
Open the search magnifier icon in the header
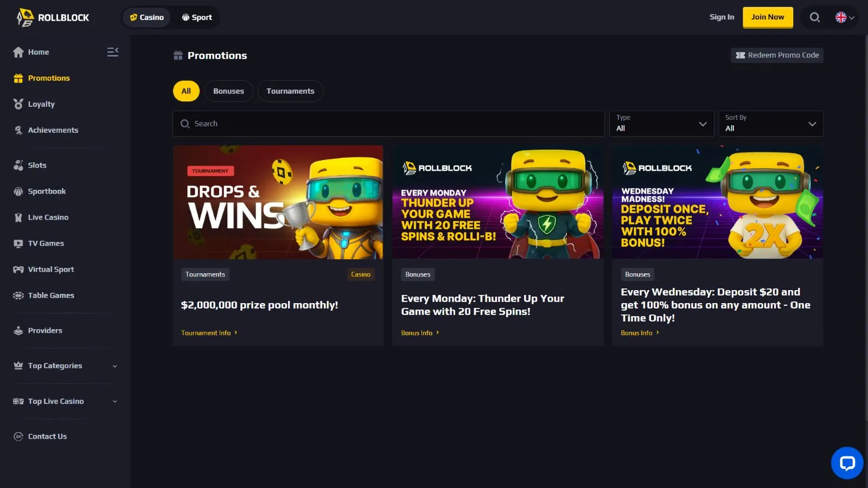click(x=814, y=17)
